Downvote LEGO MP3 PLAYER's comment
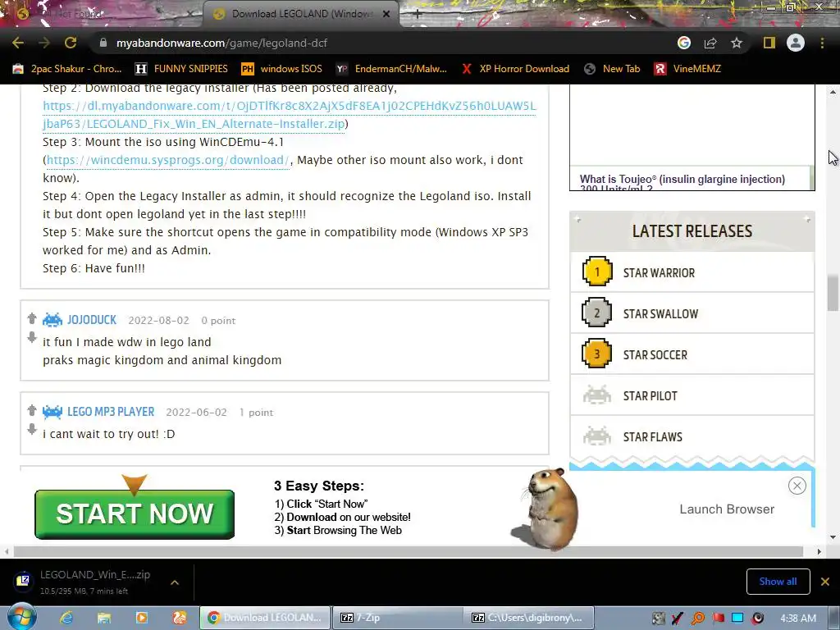The height and width of the screenshot is (630, 840). click(32, 429)
